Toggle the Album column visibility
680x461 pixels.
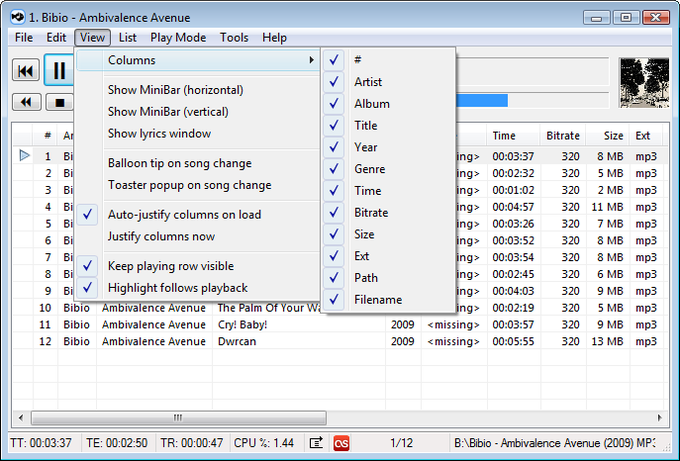coord(389,104)
